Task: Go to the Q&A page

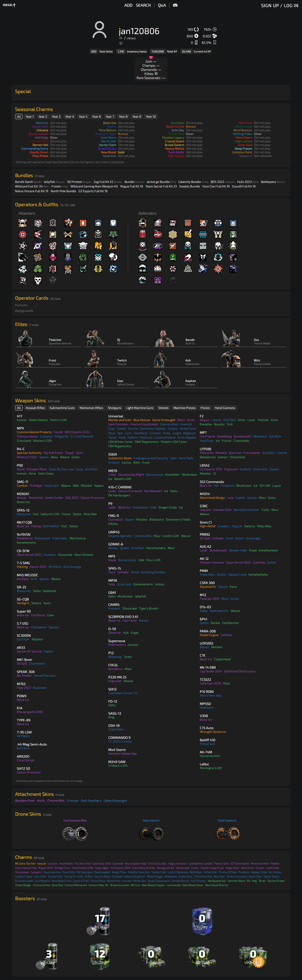Action: [x=162, y=5]
